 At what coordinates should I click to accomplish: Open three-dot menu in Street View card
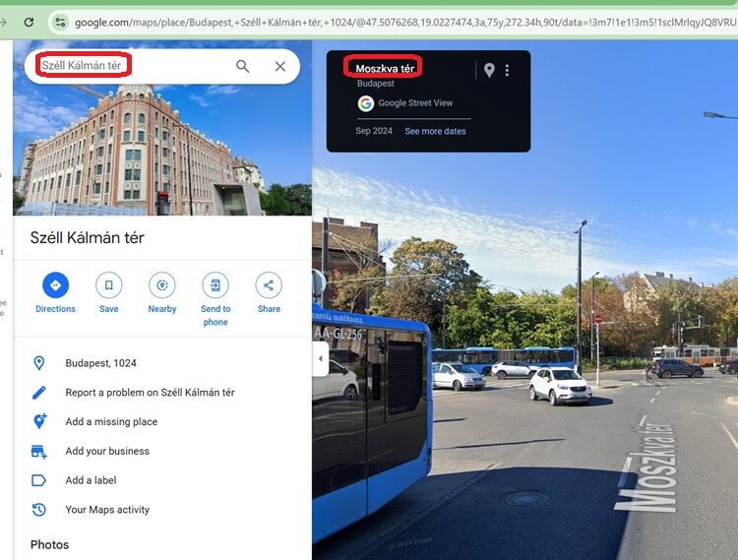[x=508, y=70]
